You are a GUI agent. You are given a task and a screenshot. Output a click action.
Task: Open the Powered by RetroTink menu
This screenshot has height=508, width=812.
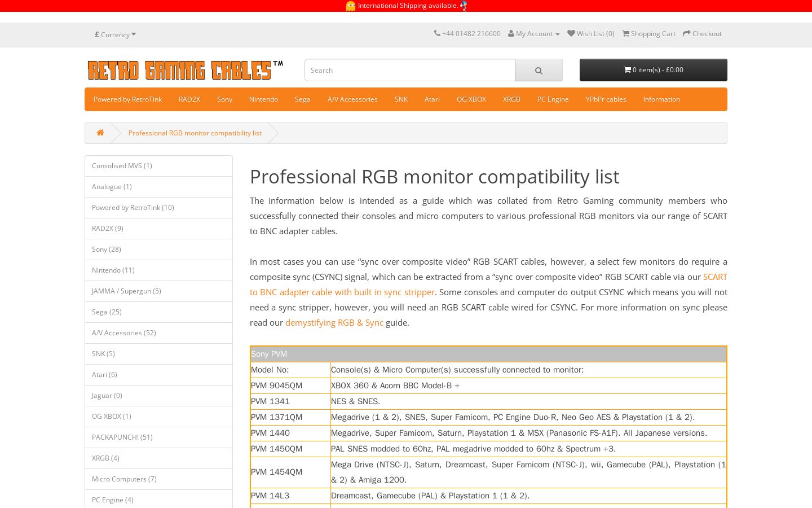[x=127, y=99]
